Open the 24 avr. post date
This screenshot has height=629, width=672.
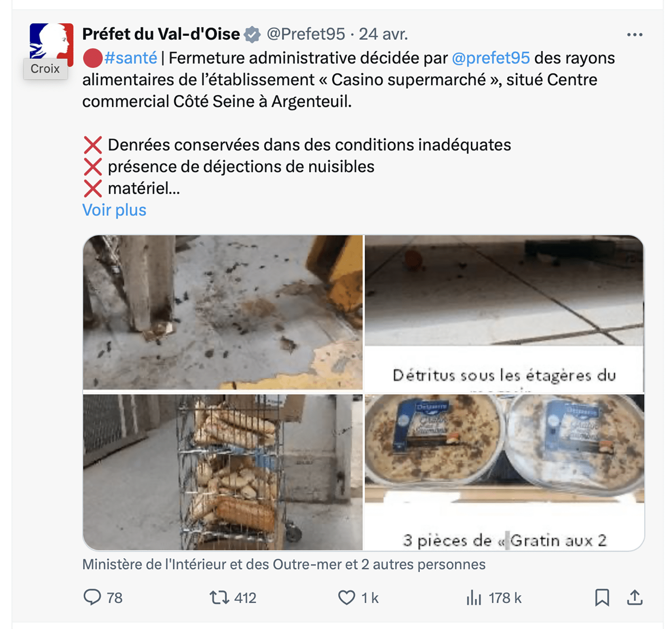click(x=383, y=34)
